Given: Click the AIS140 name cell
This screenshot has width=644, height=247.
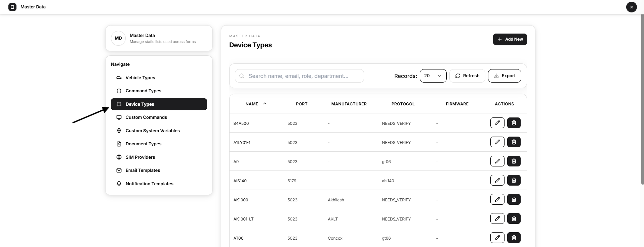Looking at the screenshot, I should (240, 181).
